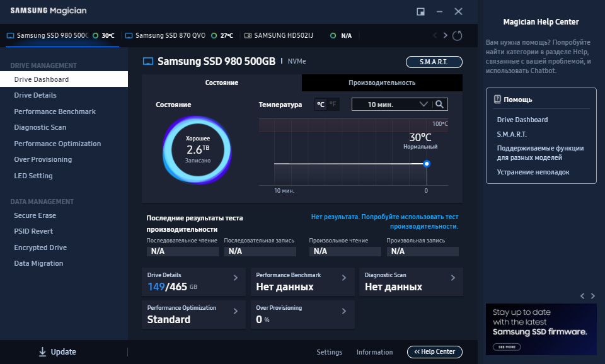Previous help banner with left chevron
The height and width of the screenshot is (364, 605).
pos(582,296)
